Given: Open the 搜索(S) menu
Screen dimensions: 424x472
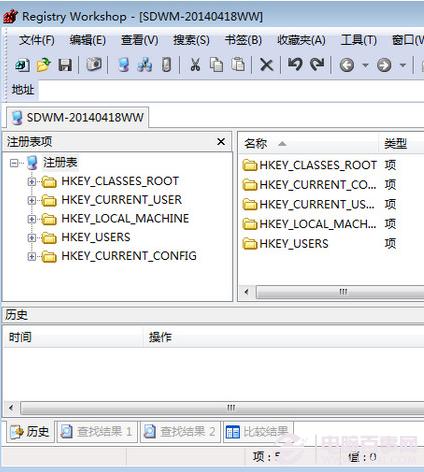Looking at the screenshot, I should pos(191,40).
